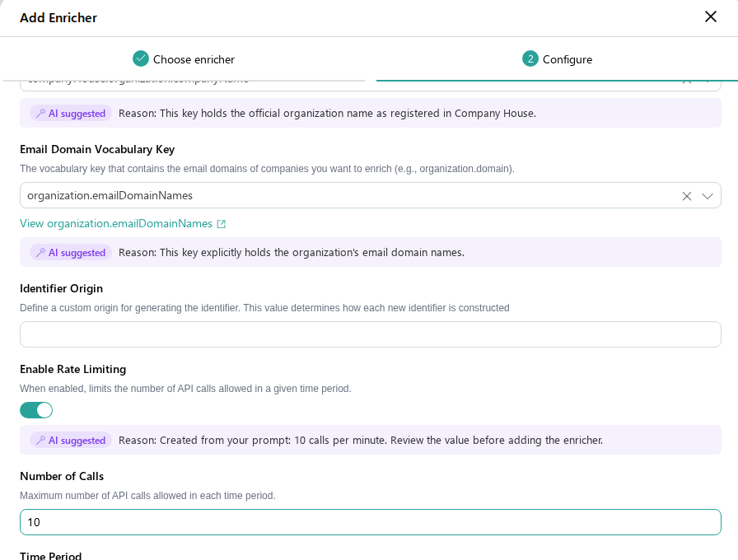Click the Email Domain Vocabulary Key label

click(97, 149)
